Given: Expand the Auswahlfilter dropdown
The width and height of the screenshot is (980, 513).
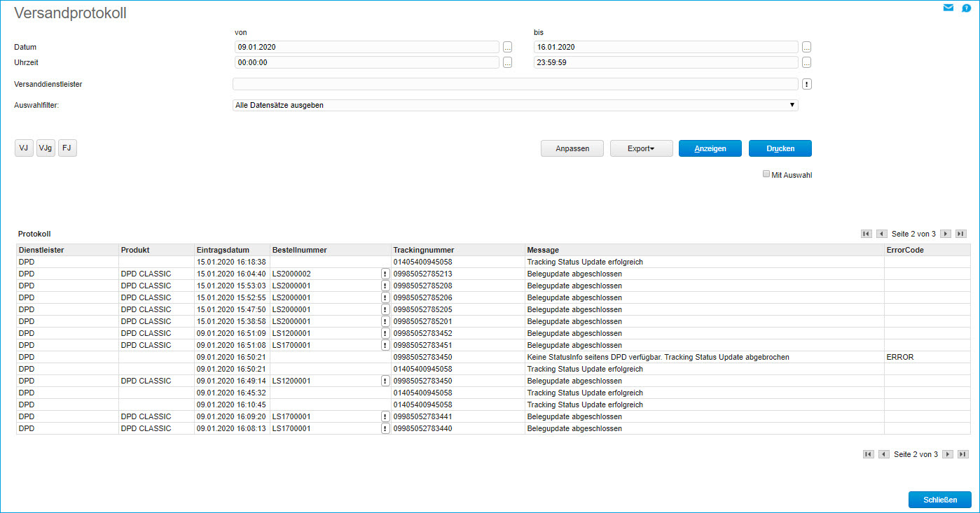Looking at the screenshot, I should (516, 105).
